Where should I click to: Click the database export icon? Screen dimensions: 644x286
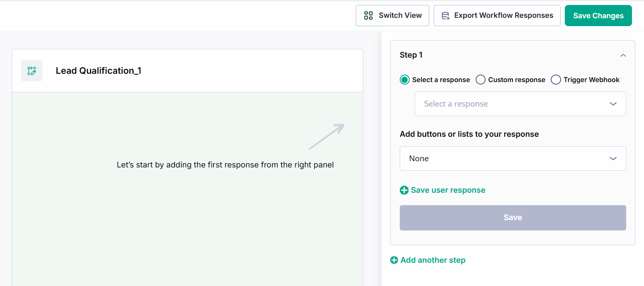coord(445,16)
